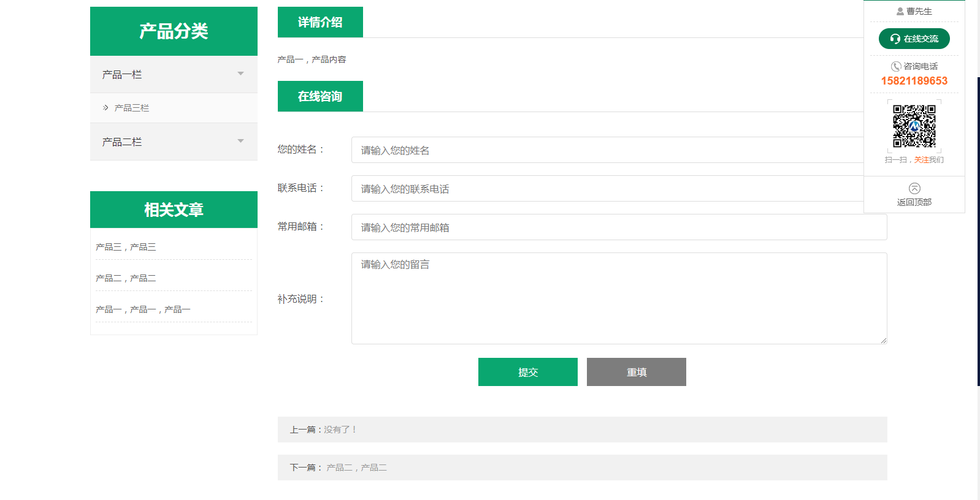
Task: Switch to the 详情介绍 tab
Action: pyautogui.click(x=320, y=22)
